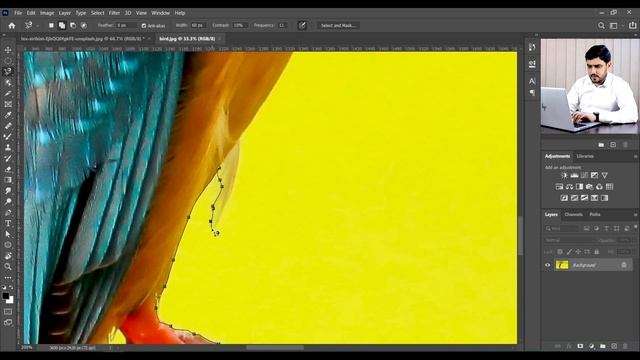The width and height of the screenshot is (640, 360).
Task: Add Channel Mixer adjustment
Action: [599, 187]
